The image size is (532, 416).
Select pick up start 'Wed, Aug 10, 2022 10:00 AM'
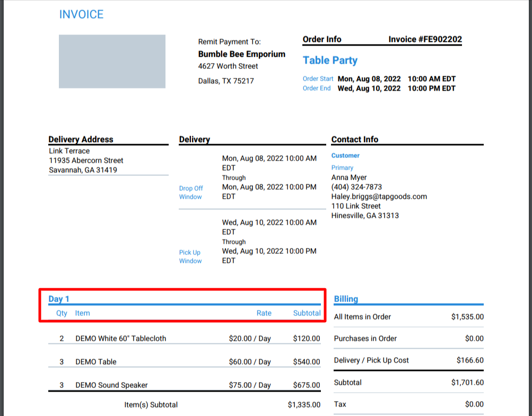tap(269, 223)
